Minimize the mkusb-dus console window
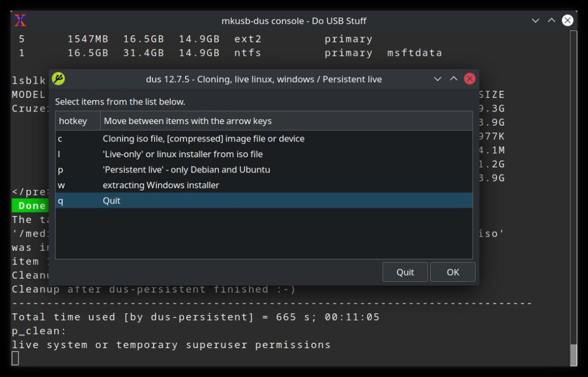 (535, 20)
